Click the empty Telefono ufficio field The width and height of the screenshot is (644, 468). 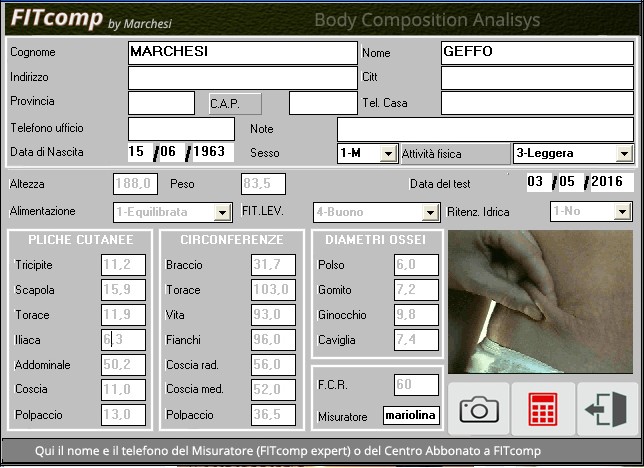182,129
